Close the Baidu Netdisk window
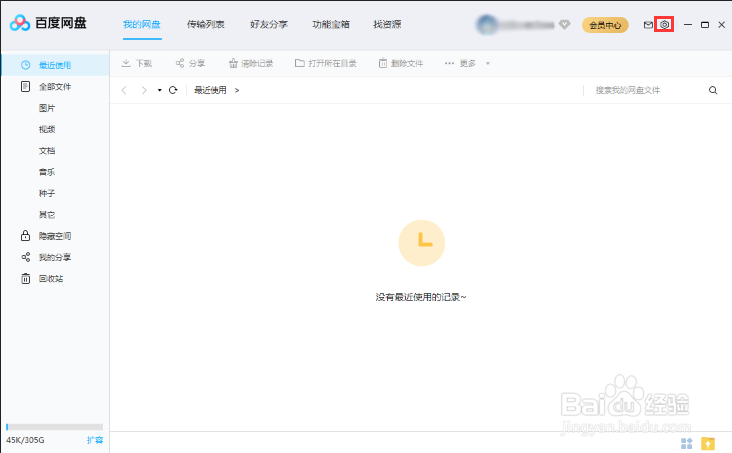 (x=721, y=25)
